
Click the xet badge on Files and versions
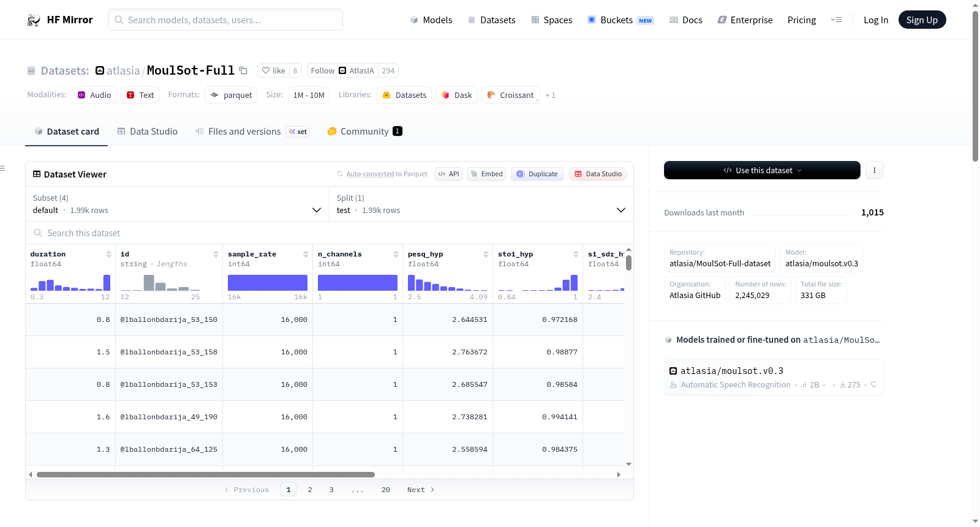tap(298, 132)
